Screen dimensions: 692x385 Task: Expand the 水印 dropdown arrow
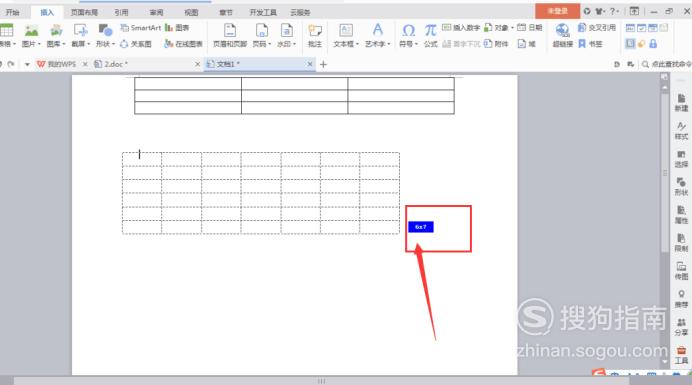pyautogui.click(x=294, y=44)
